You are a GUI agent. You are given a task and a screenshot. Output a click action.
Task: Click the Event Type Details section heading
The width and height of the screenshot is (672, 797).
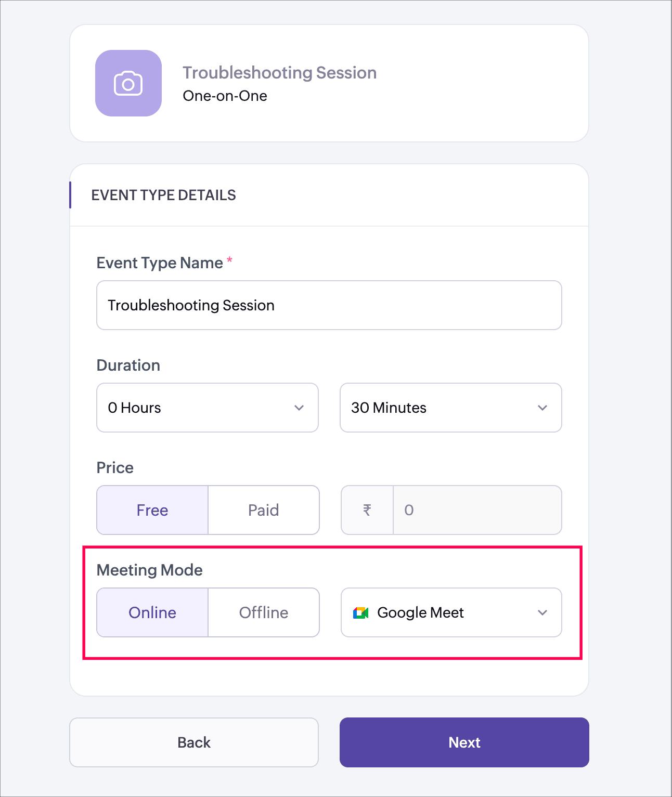pyautogui.click(x=164, y=195)
